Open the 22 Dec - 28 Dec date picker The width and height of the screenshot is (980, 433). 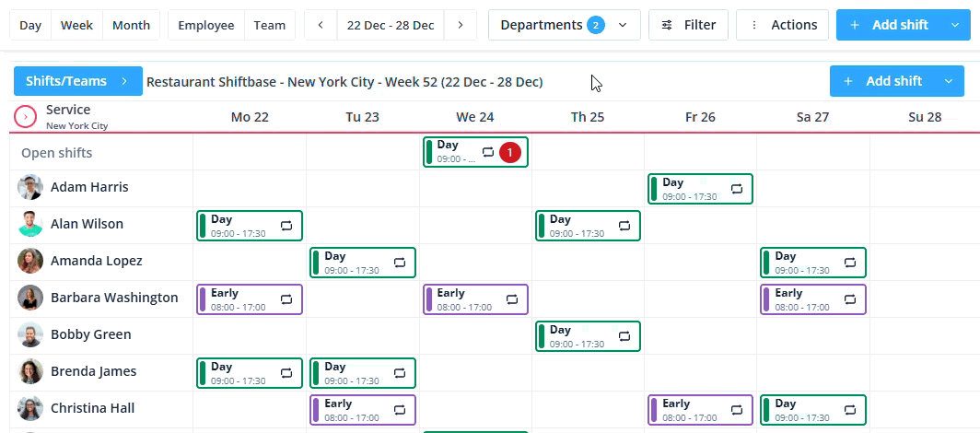pyautogui.click(x=391, y=25)
